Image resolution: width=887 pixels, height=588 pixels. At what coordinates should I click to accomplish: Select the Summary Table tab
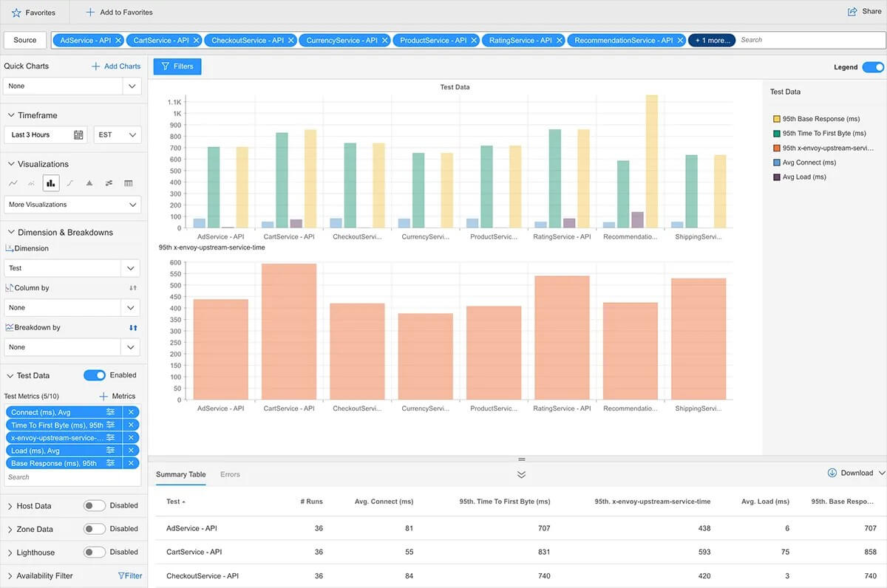(x=180, y=475)
